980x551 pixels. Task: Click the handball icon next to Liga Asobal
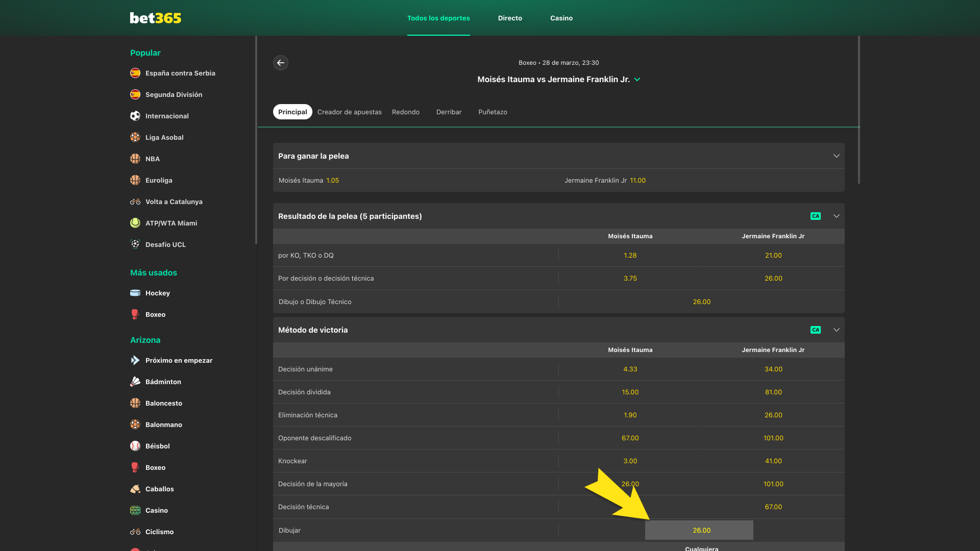tap(135, 137)
